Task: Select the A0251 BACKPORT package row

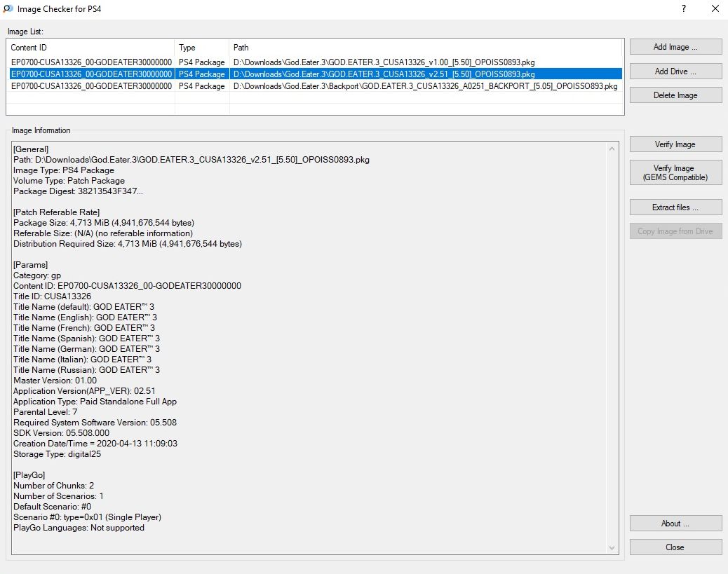Action: point(316,86)
